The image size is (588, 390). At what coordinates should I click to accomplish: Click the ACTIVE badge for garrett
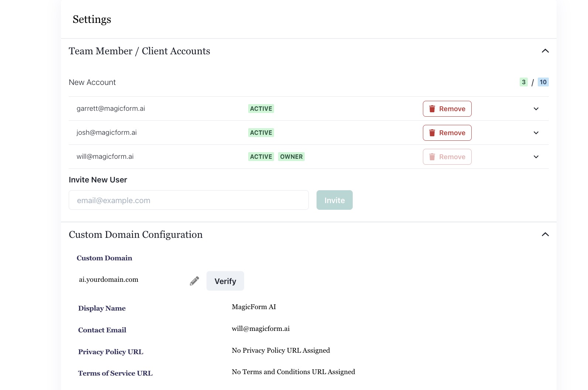coord(261,109)
